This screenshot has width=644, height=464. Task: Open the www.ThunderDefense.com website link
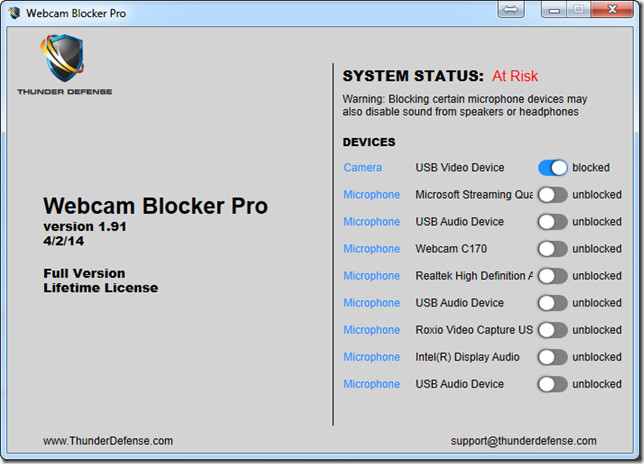pos(108,441)
